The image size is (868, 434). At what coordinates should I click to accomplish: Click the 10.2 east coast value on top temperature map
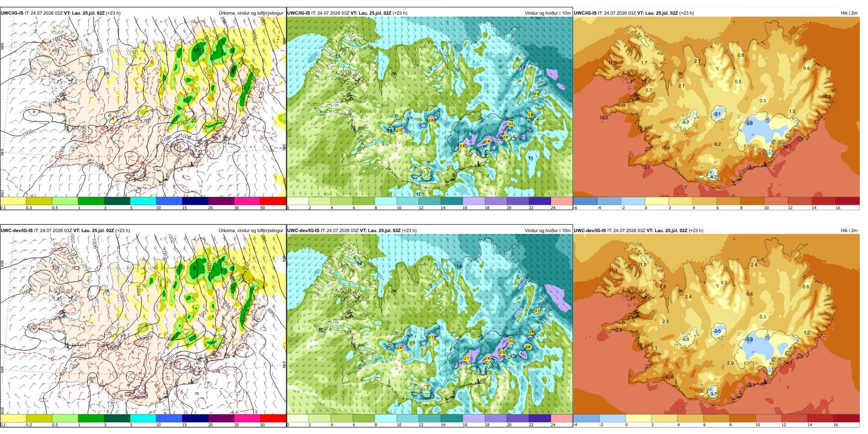pyautogui.click(x=827, y=96)
